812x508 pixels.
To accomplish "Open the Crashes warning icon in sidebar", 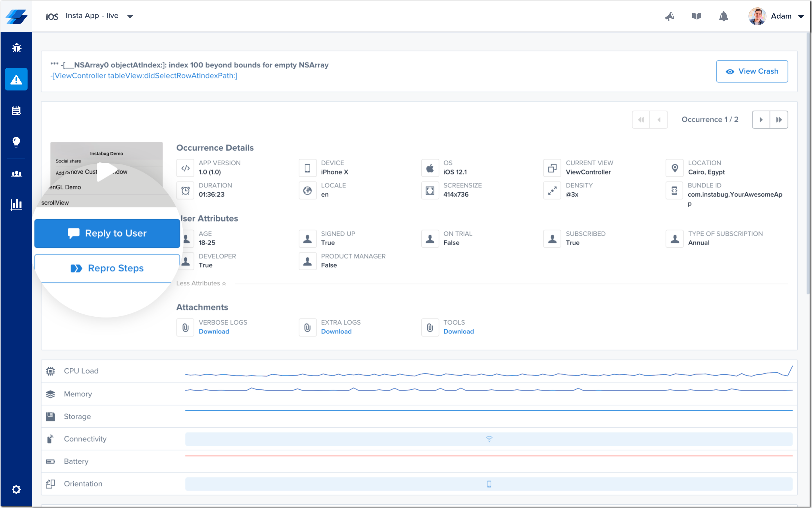I will (16, 80).
